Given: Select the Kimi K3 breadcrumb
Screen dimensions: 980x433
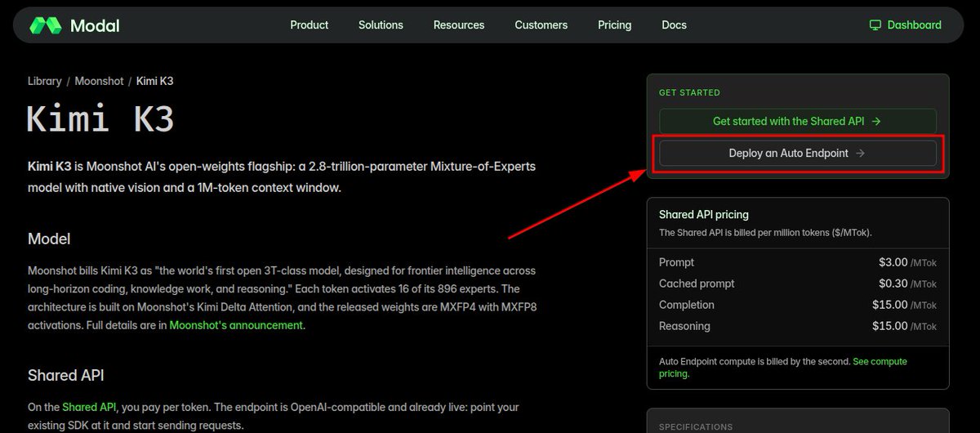Looking at the screenshot, I should tap(155, 81).
